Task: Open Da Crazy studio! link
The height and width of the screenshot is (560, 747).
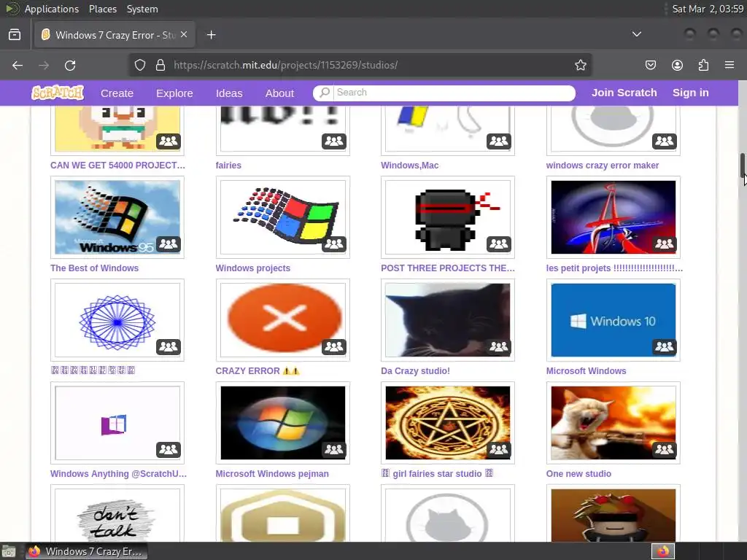Action: (415, 371)
